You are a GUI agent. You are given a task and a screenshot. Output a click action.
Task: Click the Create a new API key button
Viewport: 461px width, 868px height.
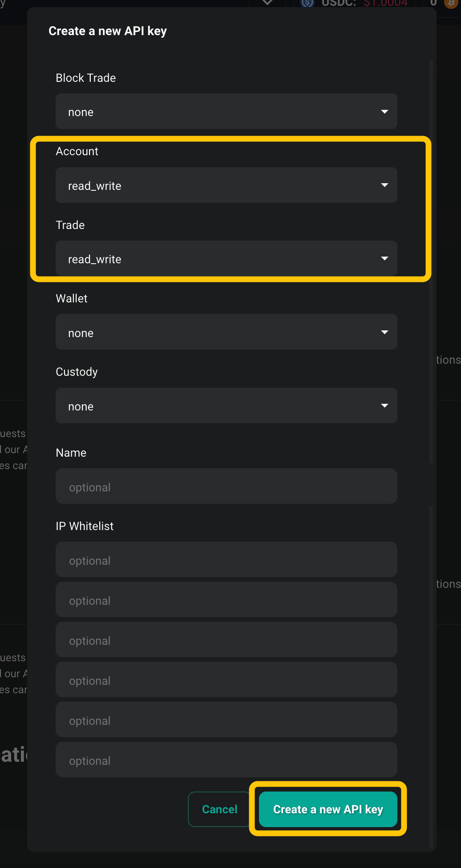click(x=328, y=809)
